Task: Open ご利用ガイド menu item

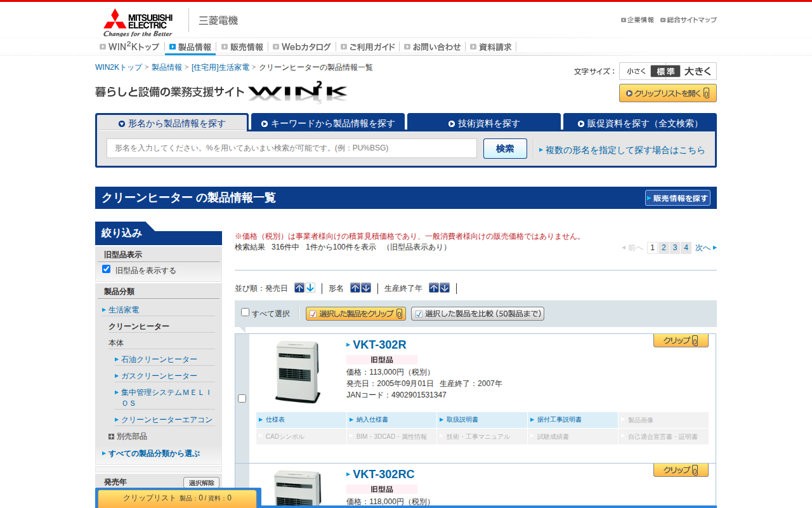Action: 368,46
